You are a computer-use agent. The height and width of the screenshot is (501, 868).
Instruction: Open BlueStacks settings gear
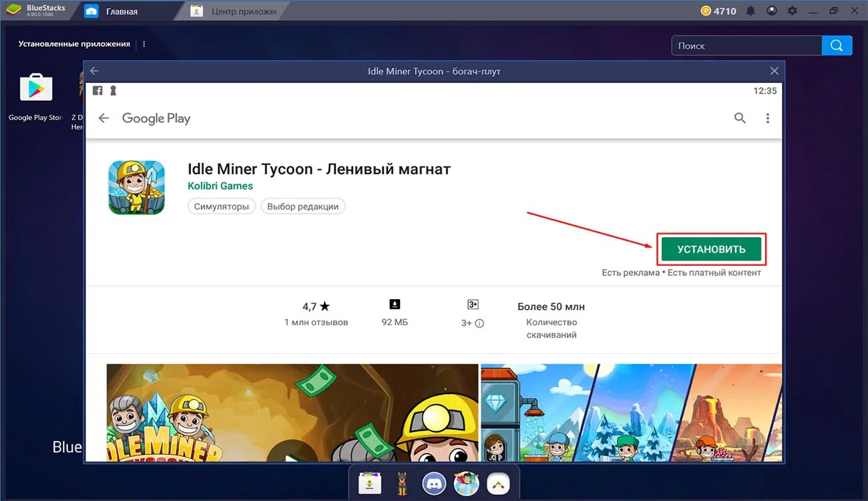point(793,11)
